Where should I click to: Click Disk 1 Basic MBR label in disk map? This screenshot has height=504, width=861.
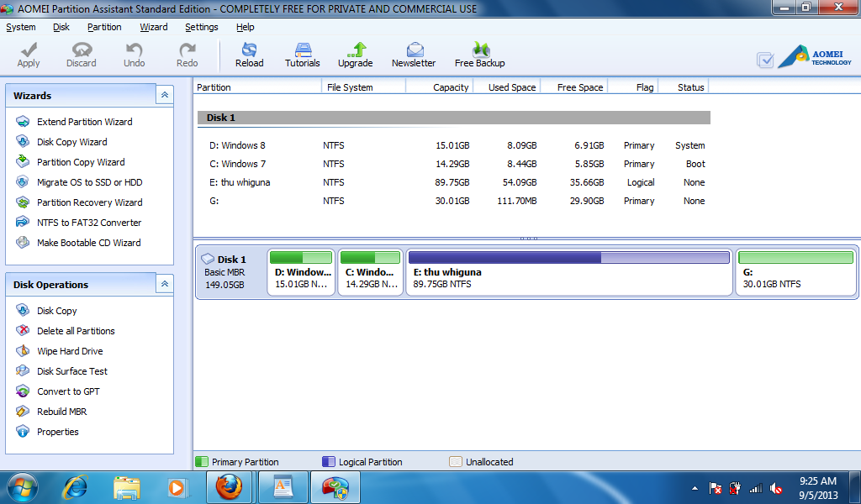(230, 272)
